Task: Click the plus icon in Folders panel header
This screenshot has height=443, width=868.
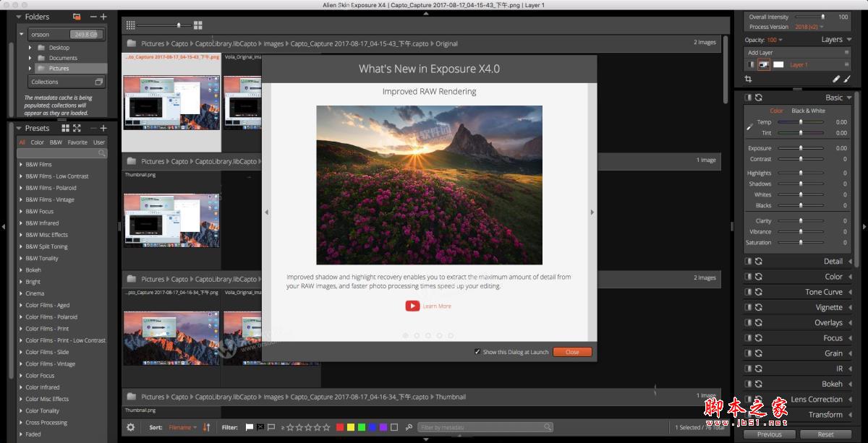Action: point(103,16)
